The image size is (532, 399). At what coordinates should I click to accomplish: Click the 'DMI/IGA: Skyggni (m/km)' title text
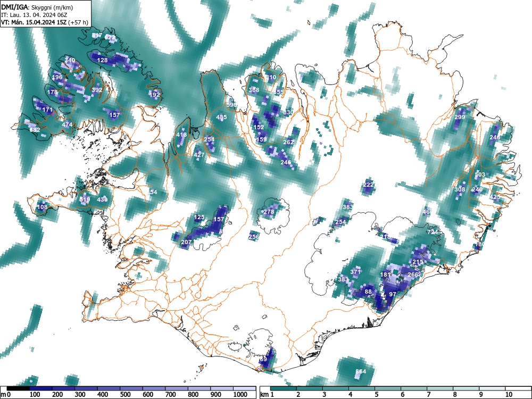tap(37, 7)
